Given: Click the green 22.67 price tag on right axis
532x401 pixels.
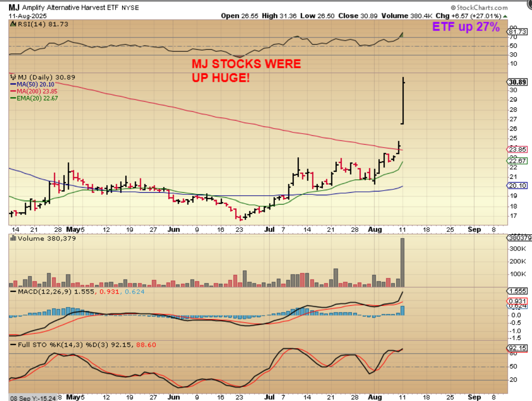Looking at the screenshot, I should pos(517,160).
